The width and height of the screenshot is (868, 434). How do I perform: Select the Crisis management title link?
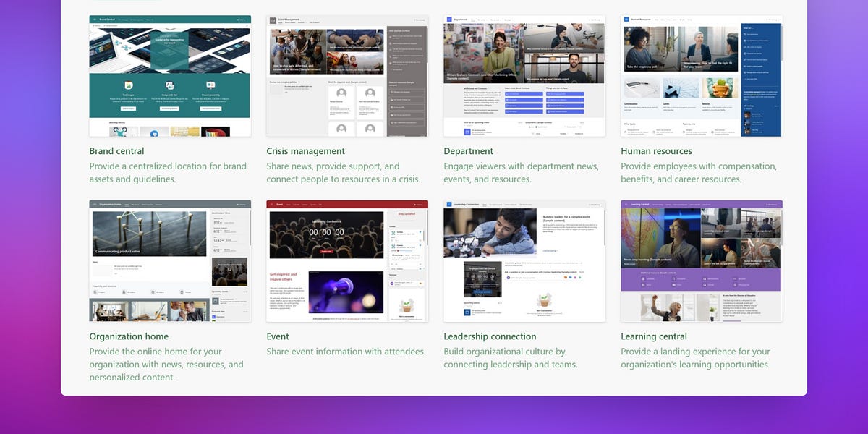(x=305, y=151)
